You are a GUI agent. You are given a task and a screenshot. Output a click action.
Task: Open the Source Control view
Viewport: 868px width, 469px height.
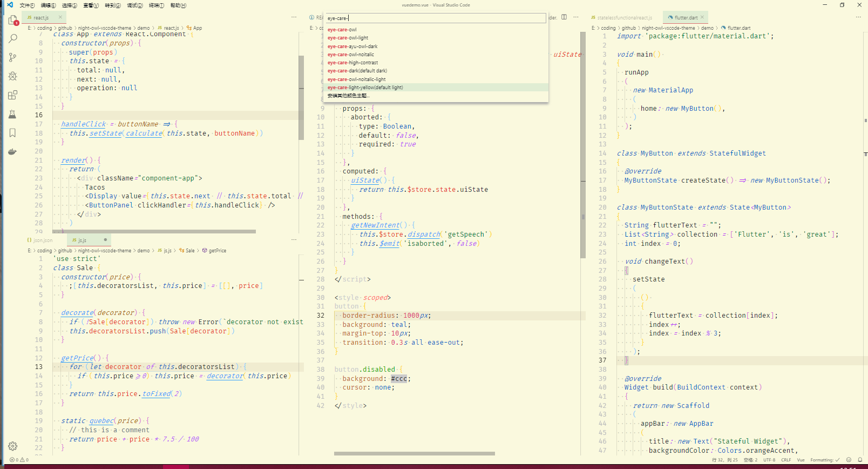(13, 57)
